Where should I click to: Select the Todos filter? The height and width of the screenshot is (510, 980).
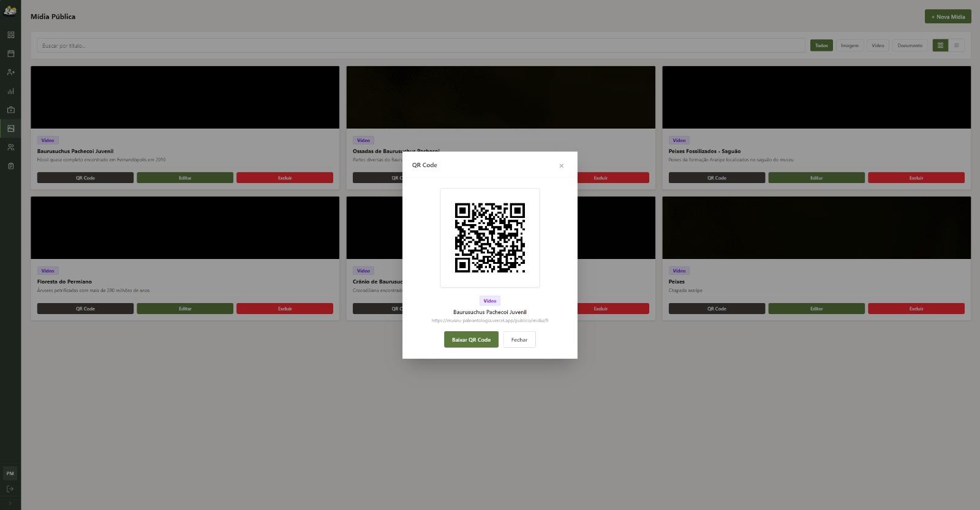coord(821,45)
